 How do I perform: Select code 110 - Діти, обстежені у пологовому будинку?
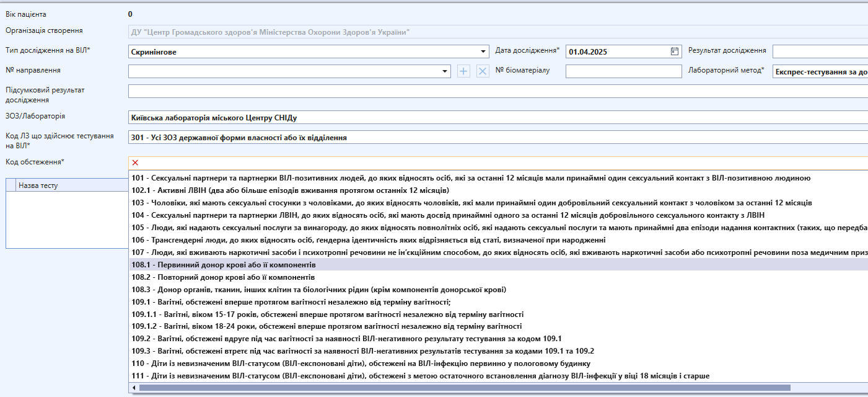[498, 364]
